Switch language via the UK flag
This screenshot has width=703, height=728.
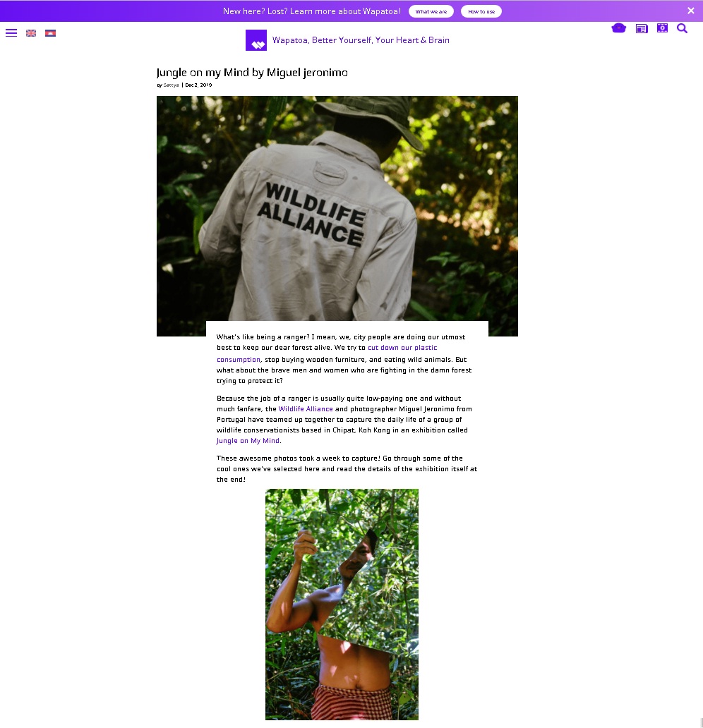[x=31, y=33]
